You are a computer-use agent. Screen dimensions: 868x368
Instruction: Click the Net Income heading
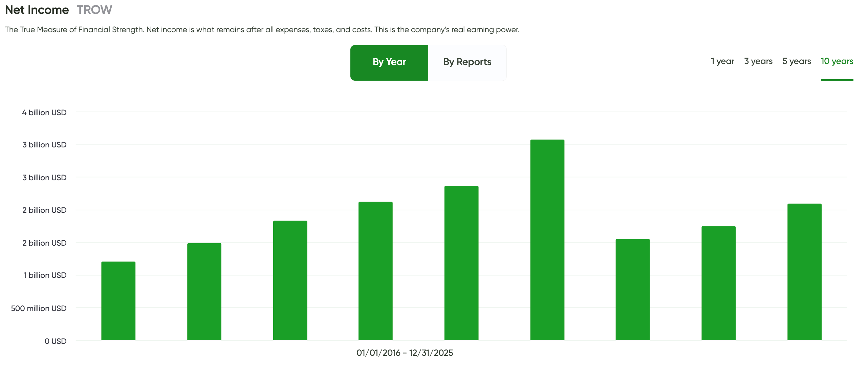click(37, 10)
